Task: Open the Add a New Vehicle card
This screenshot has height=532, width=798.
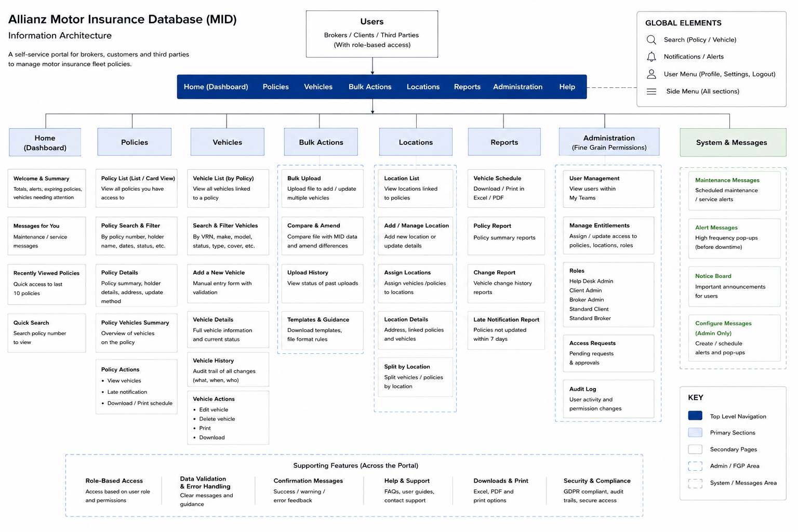Action: (x=228, y=283)
